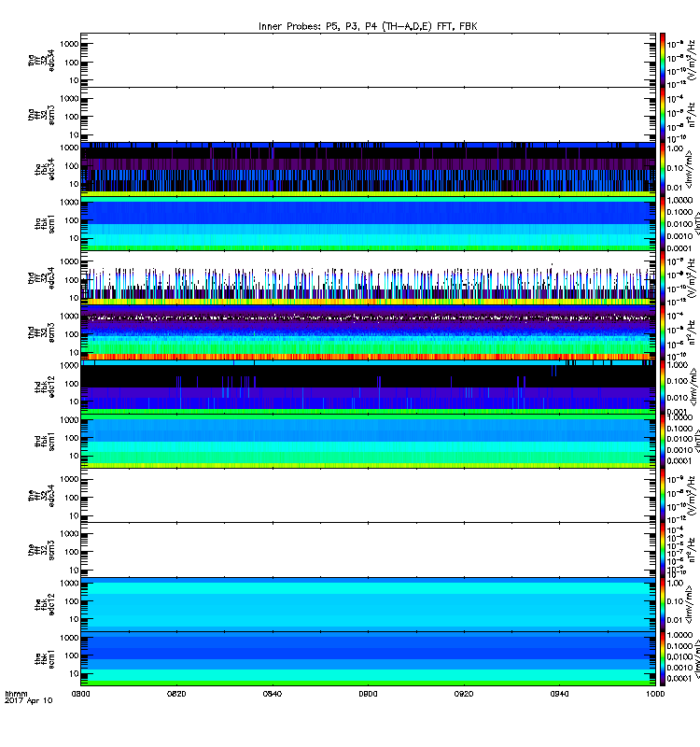Select the the fbk edc12 panel label
Viewport: 700px width, 747px height.
coord(45,605)
